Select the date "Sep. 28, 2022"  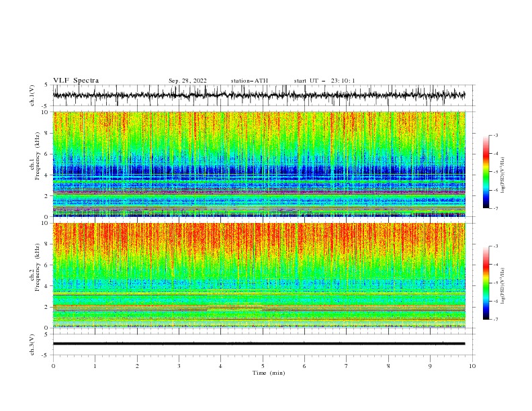(187, 81)
